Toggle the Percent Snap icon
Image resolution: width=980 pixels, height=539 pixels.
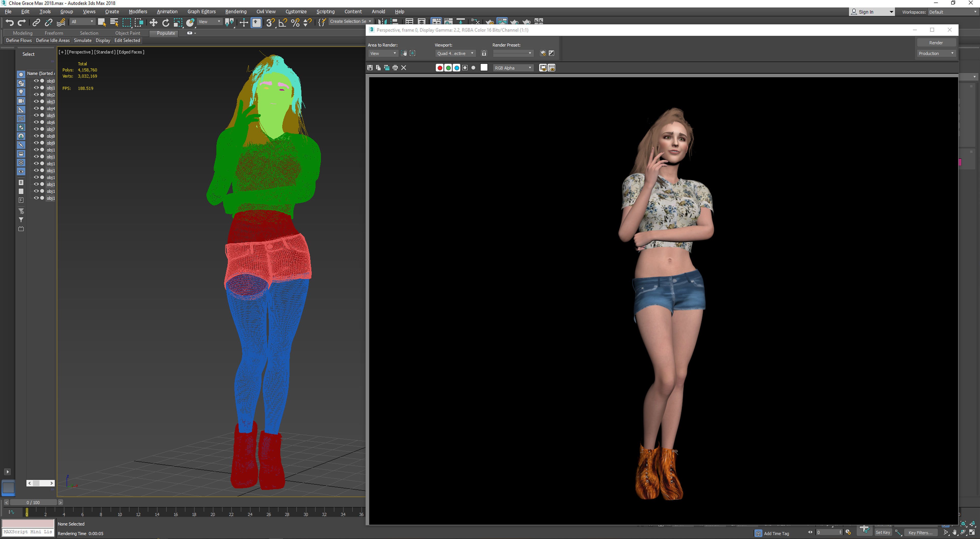295,22
